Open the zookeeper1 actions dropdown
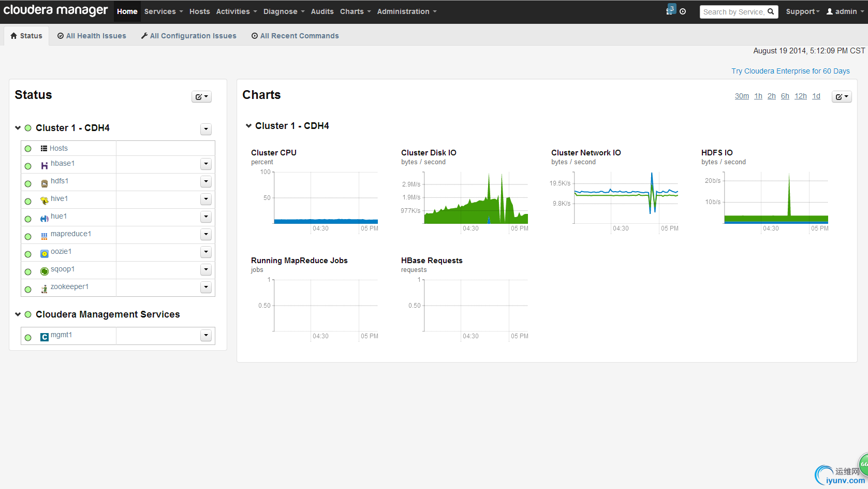The height and width of the screenshot is (489, 868). point(206,287)
